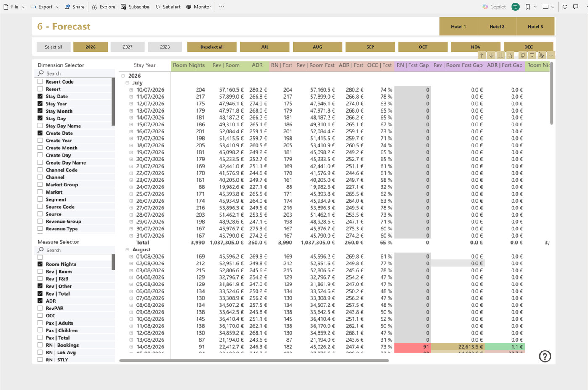
Task: Click the Deselect all button
Action: (x=212, y=47)
